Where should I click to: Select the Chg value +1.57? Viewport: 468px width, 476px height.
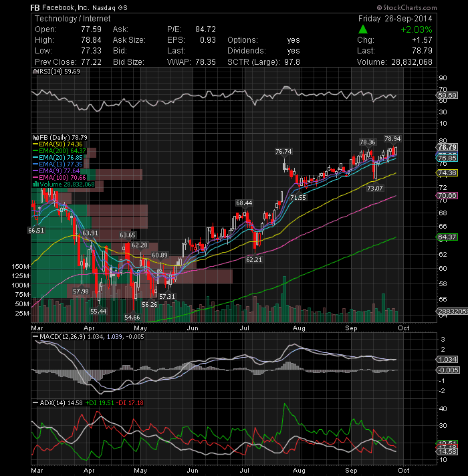point(422,40)
